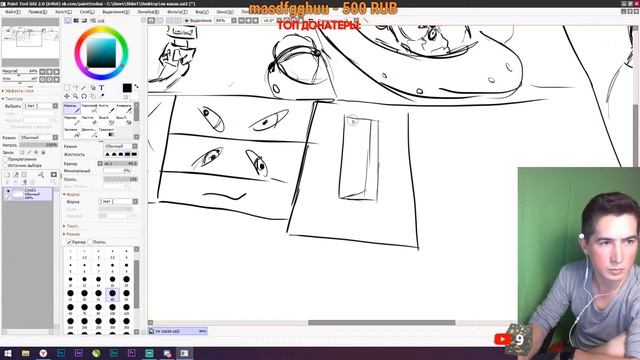Choose the Карандаш pencil brush

click(x=72, y=108)
